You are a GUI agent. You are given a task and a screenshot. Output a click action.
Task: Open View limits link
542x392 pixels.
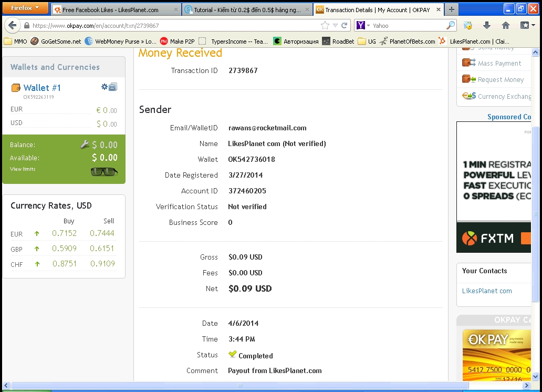click(x=23, y=169)
